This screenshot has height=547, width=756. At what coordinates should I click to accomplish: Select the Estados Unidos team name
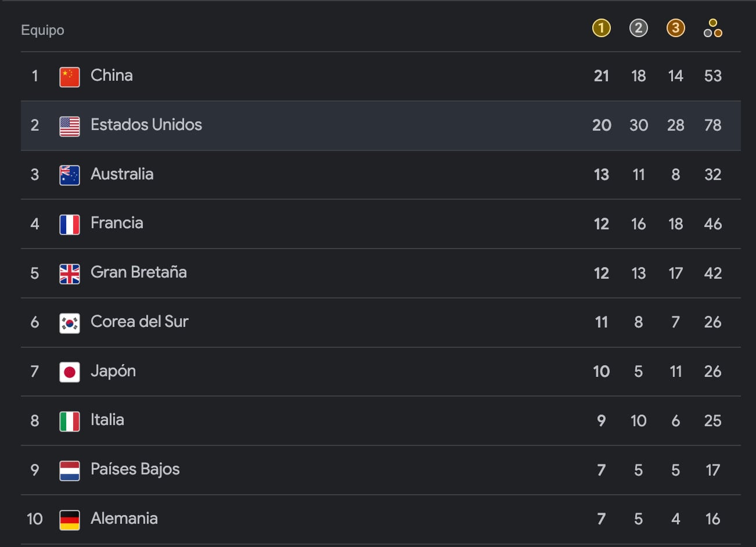click(x=146, y=125)
